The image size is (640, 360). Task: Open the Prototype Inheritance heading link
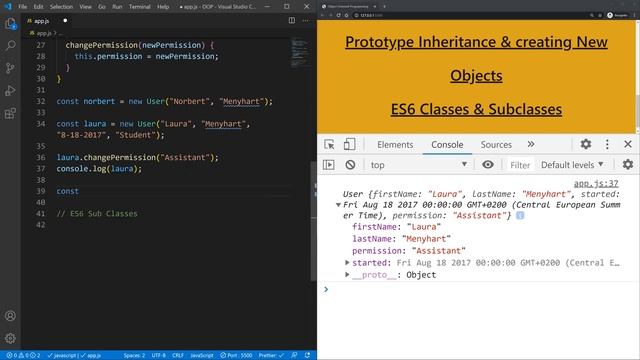click(476, 58)
